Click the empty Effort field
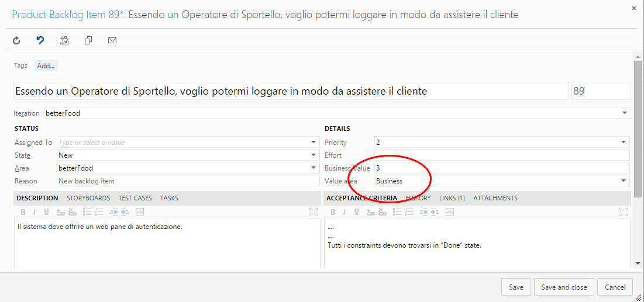The image size is (644, 302). [502, 155]
